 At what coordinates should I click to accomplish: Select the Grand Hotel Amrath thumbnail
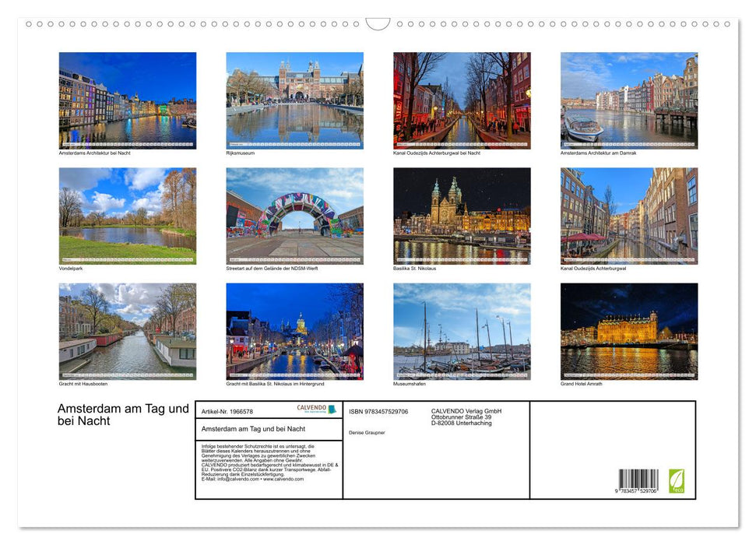[628, 331]
